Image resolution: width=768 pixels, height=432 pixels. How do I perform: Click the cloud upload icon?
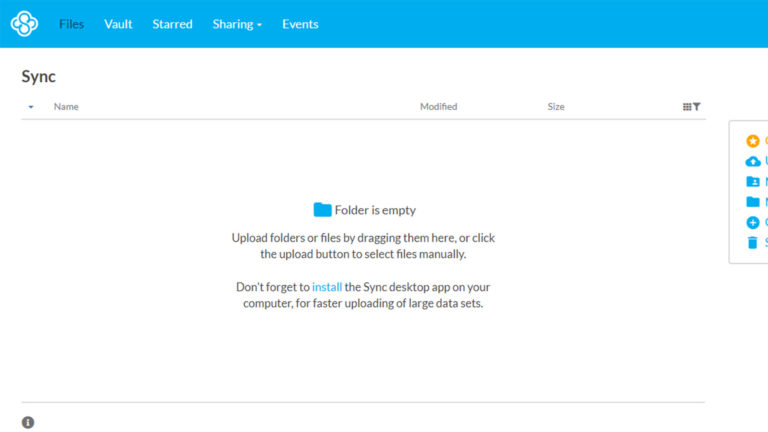[x=753, y=161]
